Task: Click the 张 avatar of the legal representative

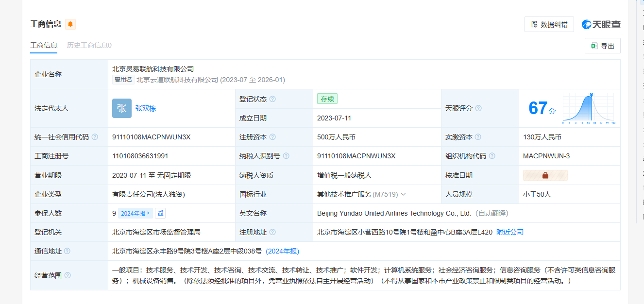Action: pos(121,108)
